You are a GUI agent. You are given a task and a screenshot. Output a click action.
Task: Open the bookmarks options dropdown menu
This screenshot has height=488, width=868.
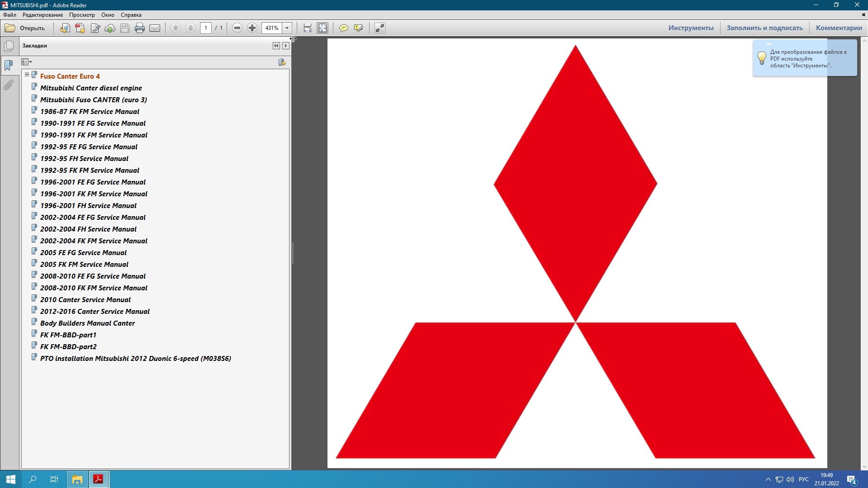click(x=27, y=62)
